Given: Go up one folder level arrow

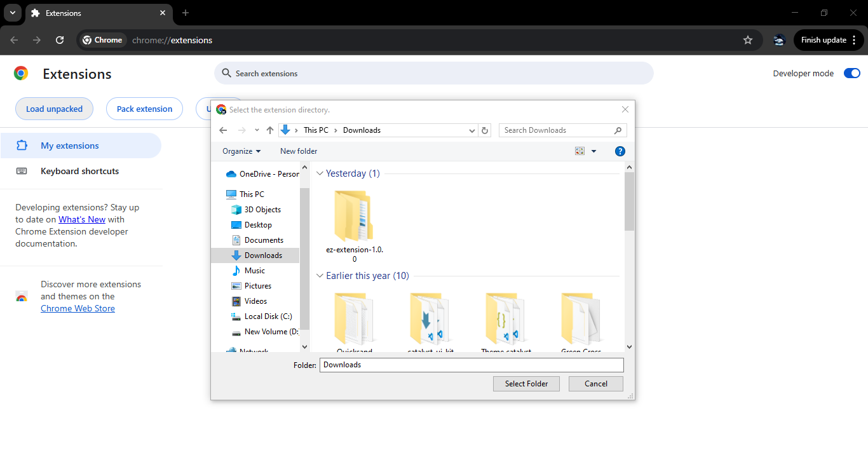Looking at the screenshot, I should [x=270, y=130].
